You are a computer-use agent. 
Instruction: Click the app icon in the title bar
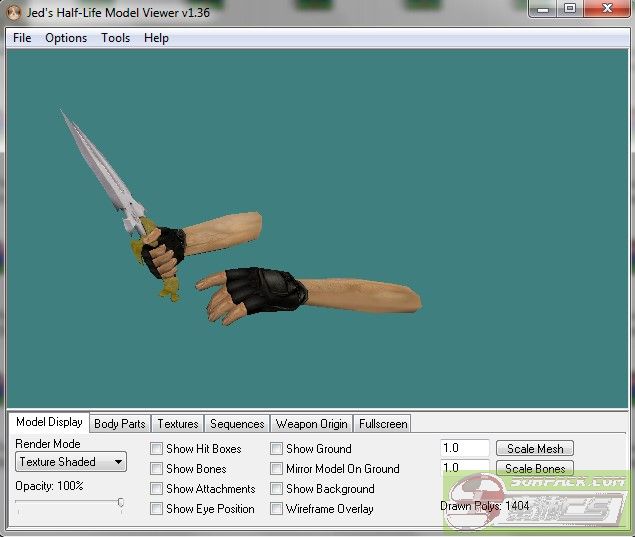pyautogui.click(x=12, y=10)
